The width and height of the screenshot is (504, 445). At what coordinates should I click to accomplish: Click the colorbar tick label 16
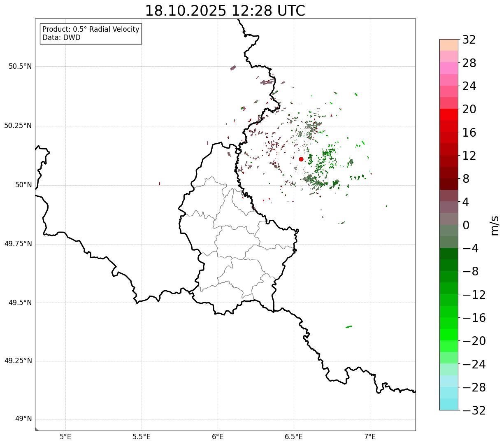pos(469,133)
